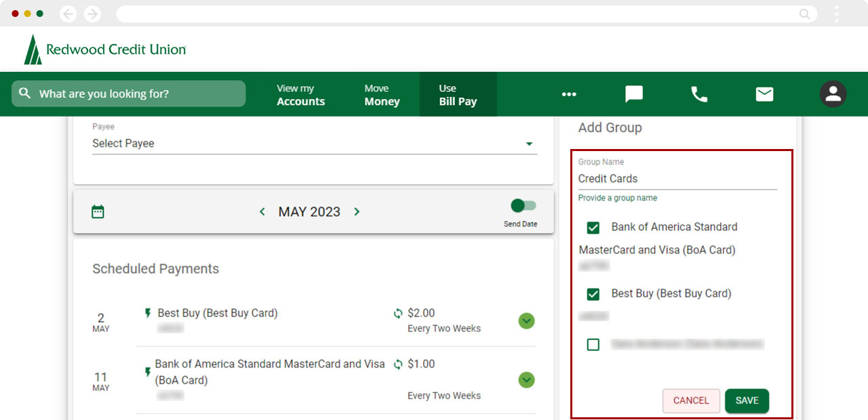The height and width of the screenshot is (420, 868).
Task: Open Move Money menu
Action: point(382,95)
